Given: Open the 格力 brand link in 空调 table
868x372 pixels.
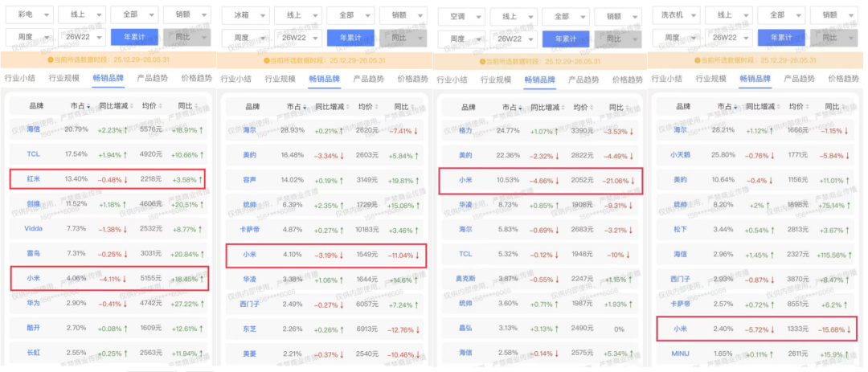Looking at the screenshot, I should click(x=465, y=131).
